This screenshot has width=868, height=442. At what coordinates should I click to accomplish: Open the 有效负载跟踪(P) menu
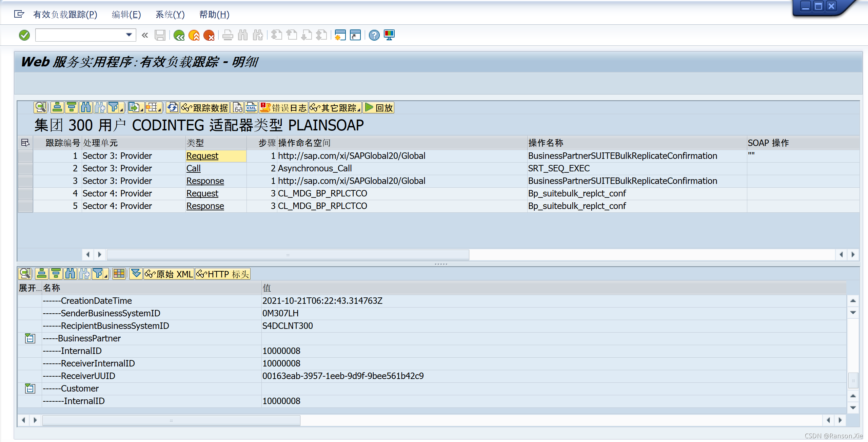(x=64, y=15)
